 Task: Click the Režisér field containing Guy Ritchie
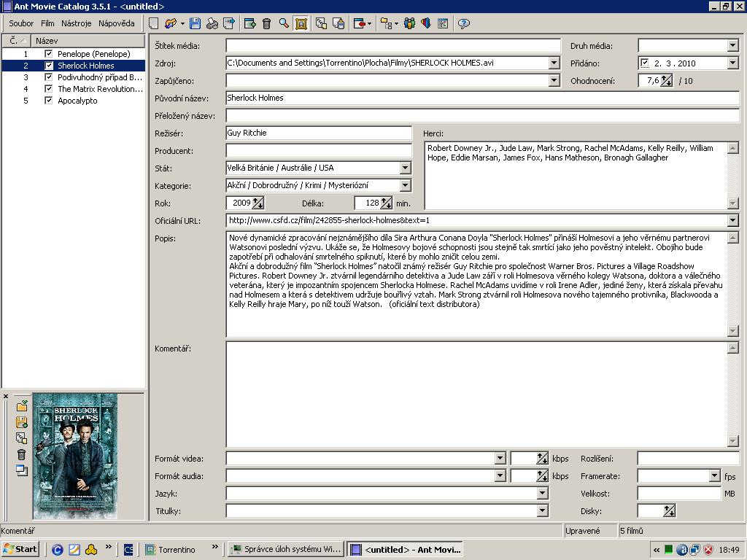[x=319, y=133]
